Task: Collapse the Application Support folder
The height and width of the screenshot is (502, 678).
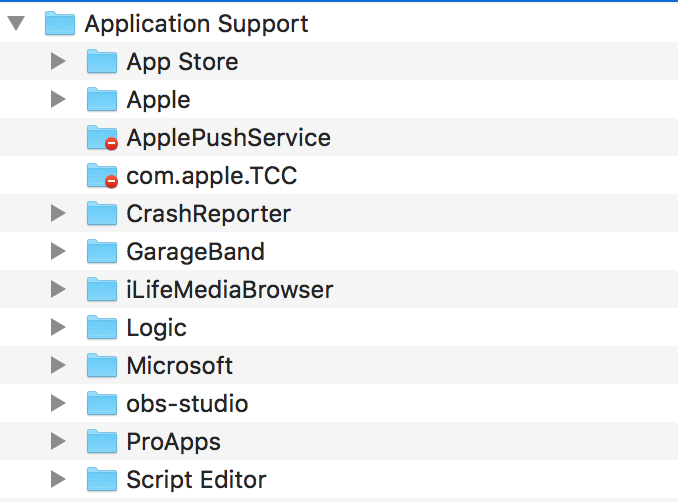Action: tap(16, 23)
